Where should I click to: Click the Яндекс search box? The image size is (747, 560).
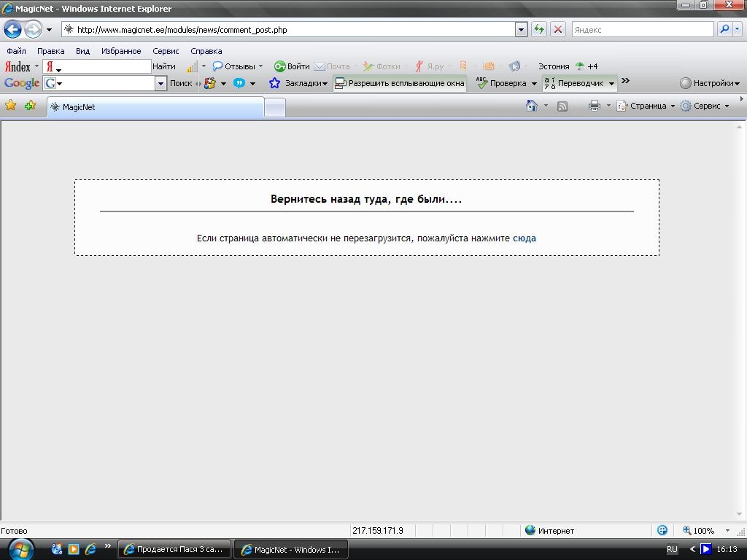pyautogui.click(x=642, y=29)
